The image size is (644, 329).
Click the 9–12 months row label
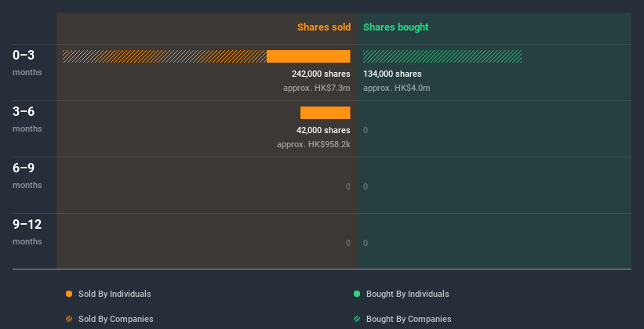pos(27,232)
